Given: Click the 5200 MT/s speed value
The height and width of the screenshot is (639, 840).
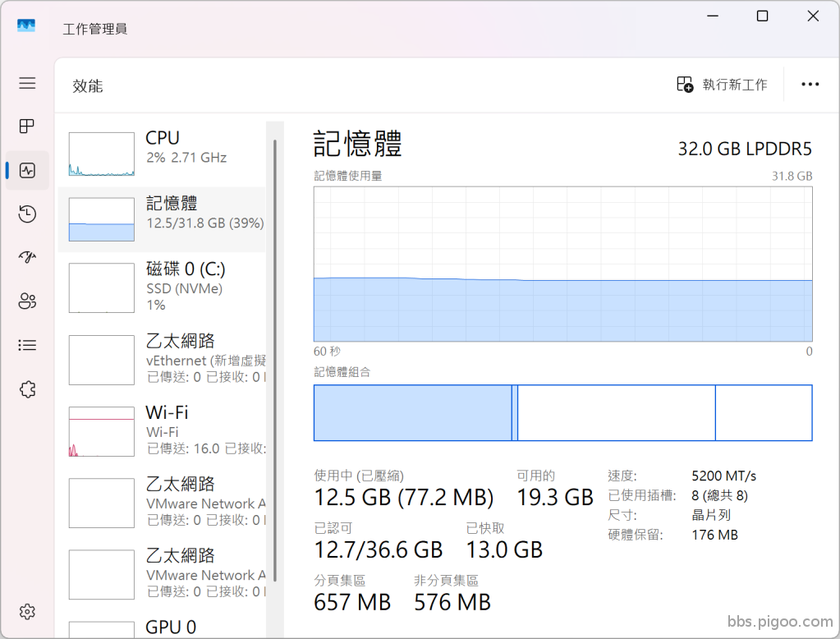Looking at the screenshot, I should tap(723, 476).
